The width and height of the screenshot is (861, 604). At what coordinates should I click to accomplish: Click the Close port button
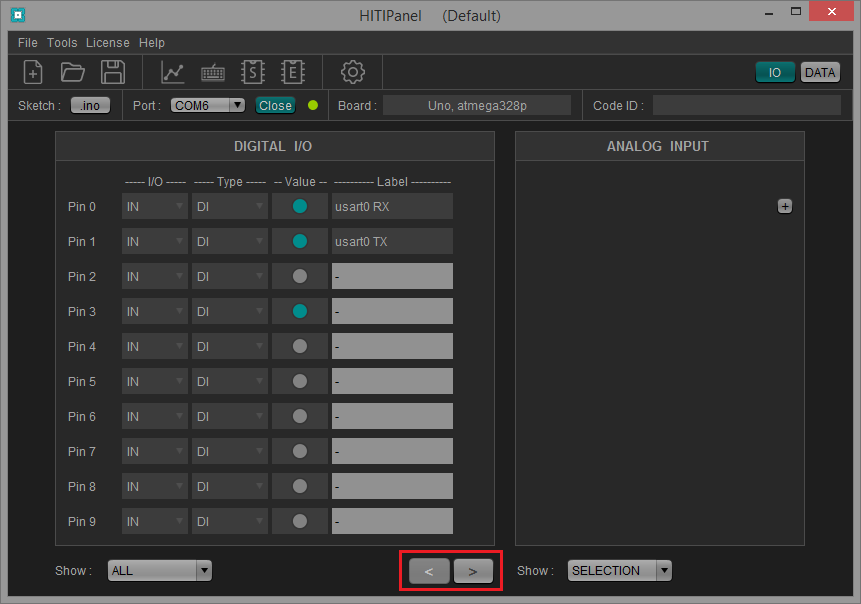(275, 105)
